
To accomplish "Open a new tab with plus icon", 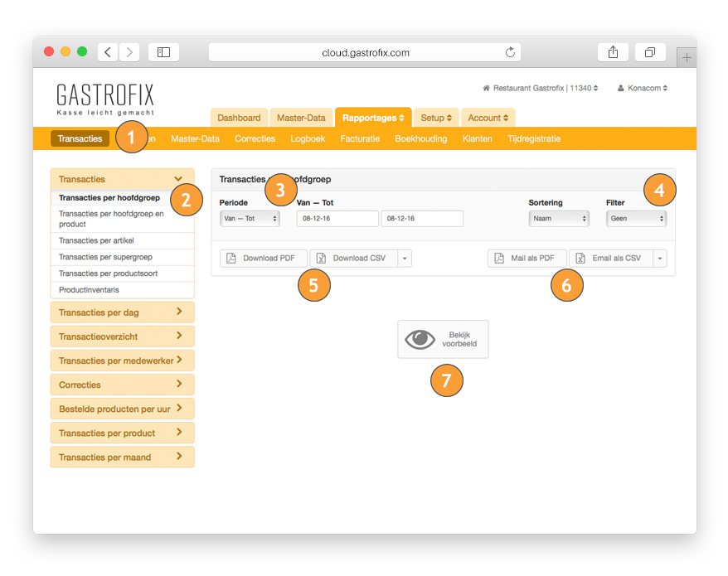I will point(687,57).
